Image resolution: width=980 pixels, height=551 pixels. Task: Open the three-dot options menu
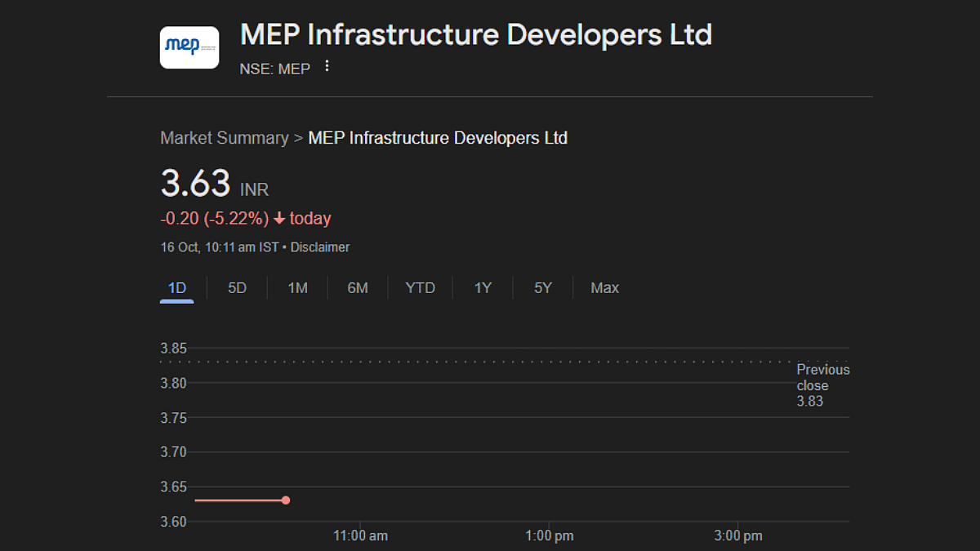click(327, 66)
